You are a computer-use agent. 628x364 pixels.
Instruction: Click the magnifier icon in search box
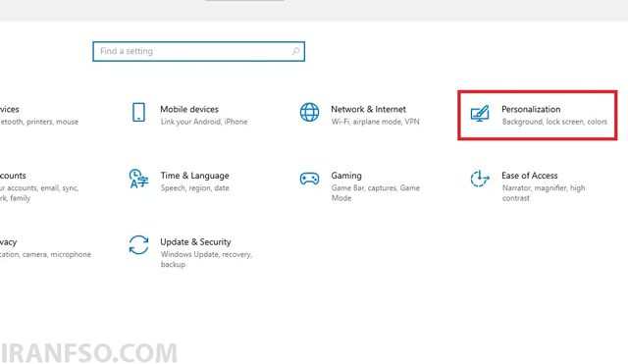(295, 51)
